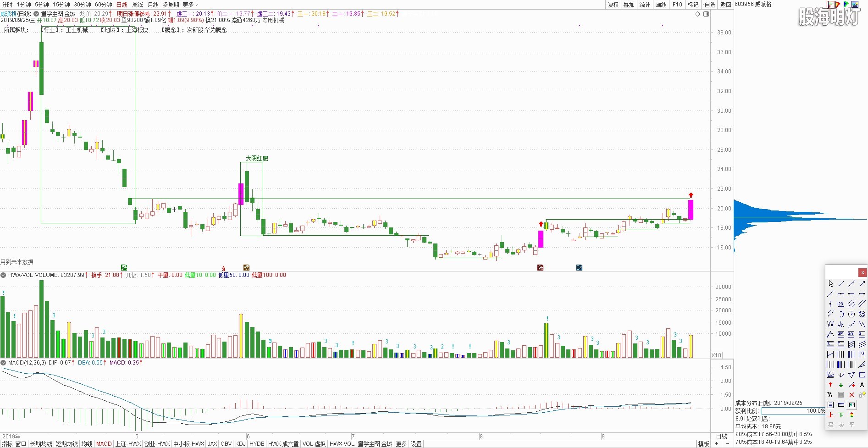Image resolution: width=868 pixels, height=448 pixels.
Task: Switch to 周线 weekly period
Action: point(138,5)
